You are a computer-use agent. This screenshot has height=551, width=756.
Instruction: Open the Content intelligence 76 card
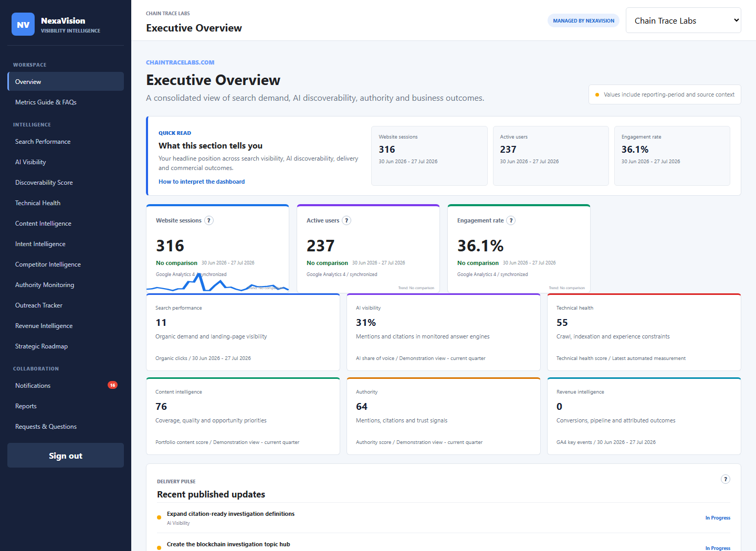pos(243,416)
